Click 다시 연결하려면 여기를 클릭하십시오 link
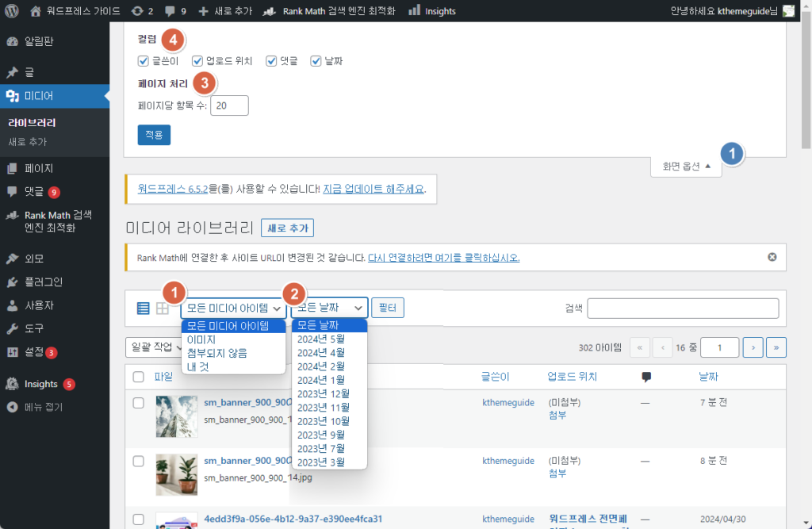 tap(443, 258)
